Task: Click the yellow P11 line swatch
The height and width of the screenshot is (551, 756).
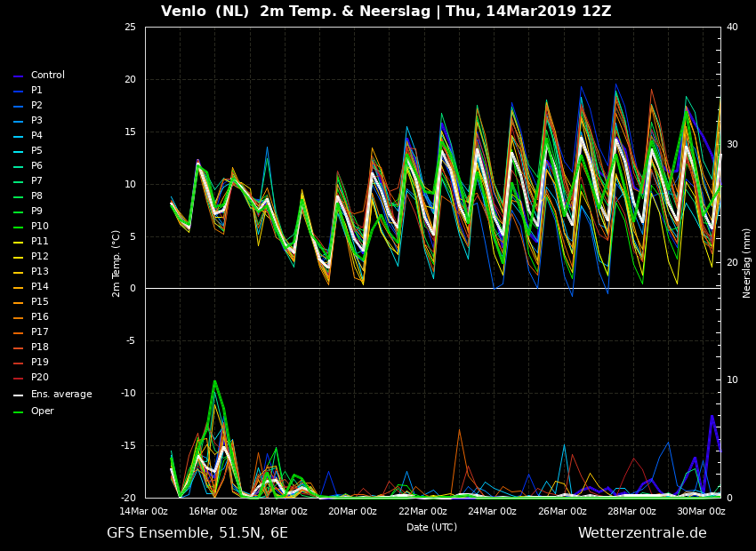Action: tap(18, 243)
